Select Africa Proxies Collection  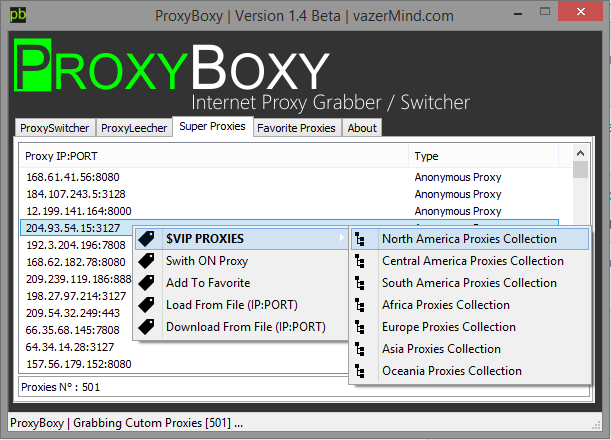pos(470,305)
